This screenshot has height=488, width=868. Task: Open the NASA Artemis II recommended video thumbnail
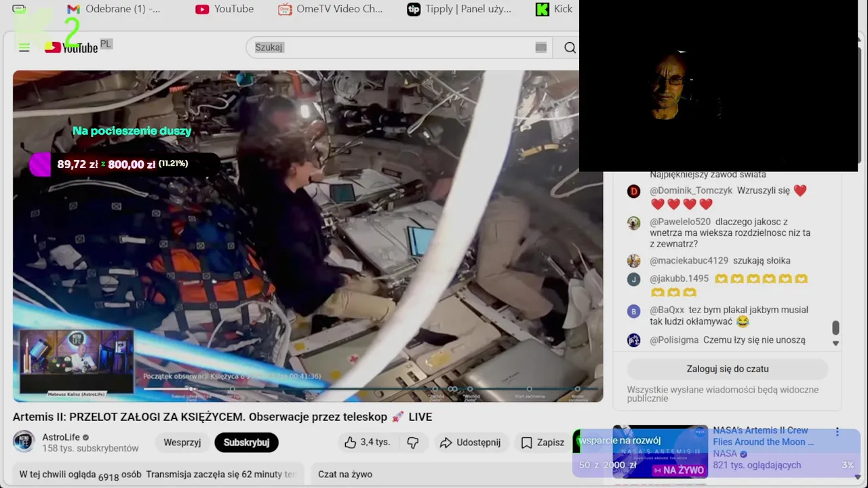660,451
